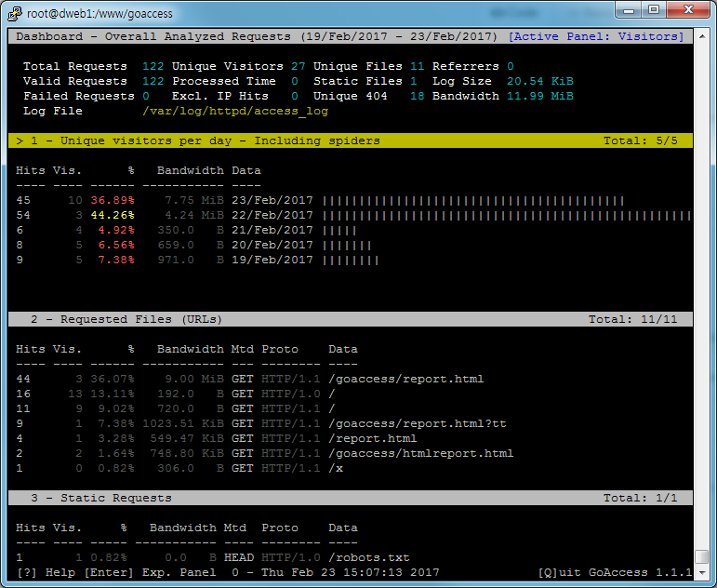The width and height of the screenshot is (717, 588).
Task: Click the Log Size value 20.54 KiB
Action: 540,81
